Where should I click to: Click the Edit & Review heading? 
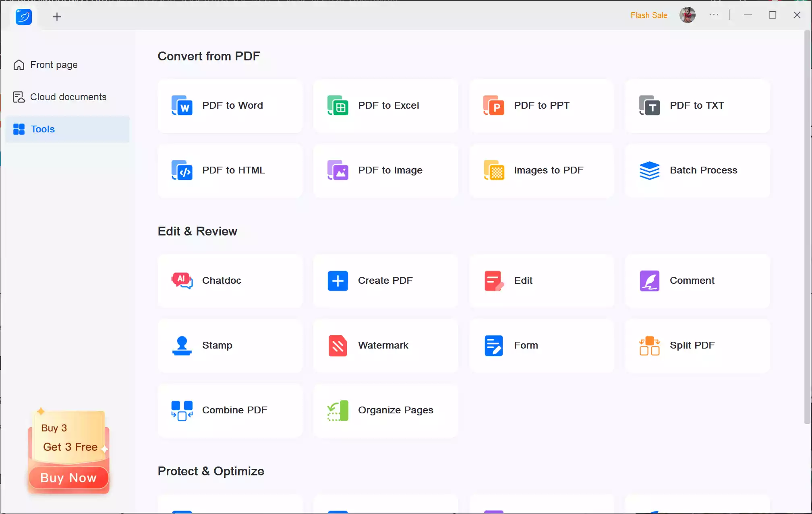[x=197, y=231]
